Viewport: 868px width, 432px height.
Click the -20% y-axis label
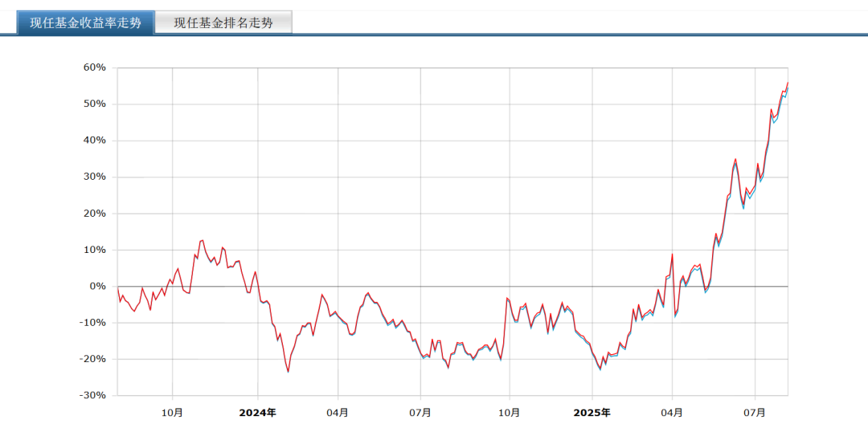tap(92, 359)
